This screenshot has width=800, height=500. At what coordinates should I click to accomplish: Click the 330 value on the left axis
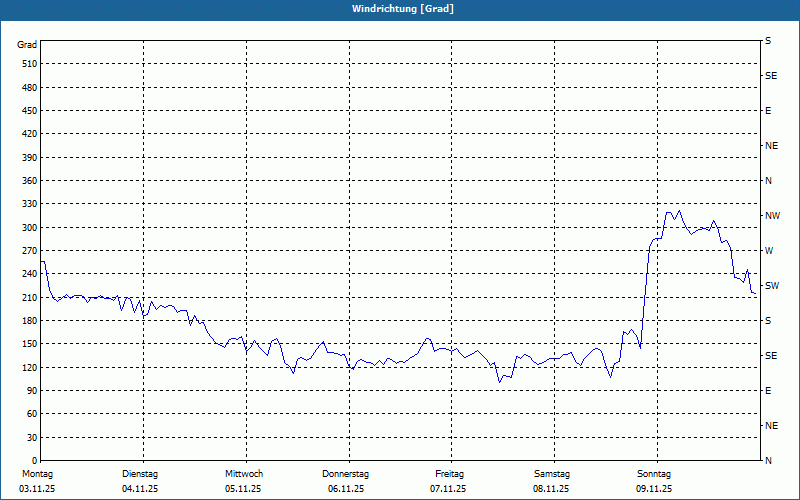[30, 204]
